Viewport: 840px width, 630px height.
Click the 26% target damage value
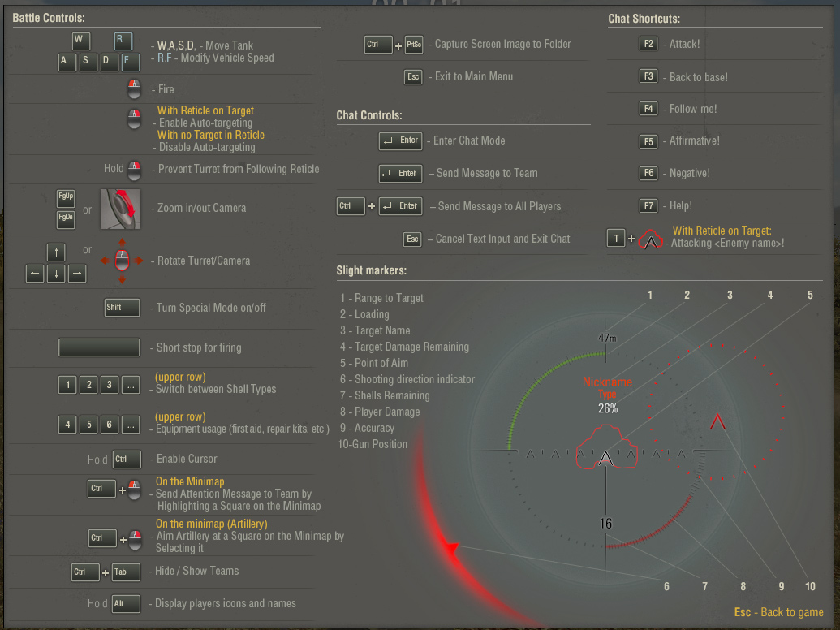608,408
